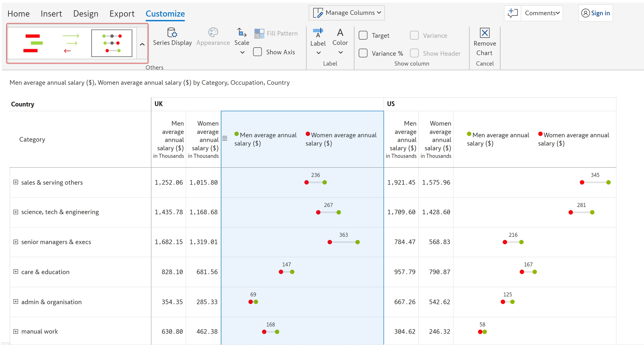This screenshot has width=644, height=345.
Task: Click the column menu icon in UK header
Action: (225, 139)
